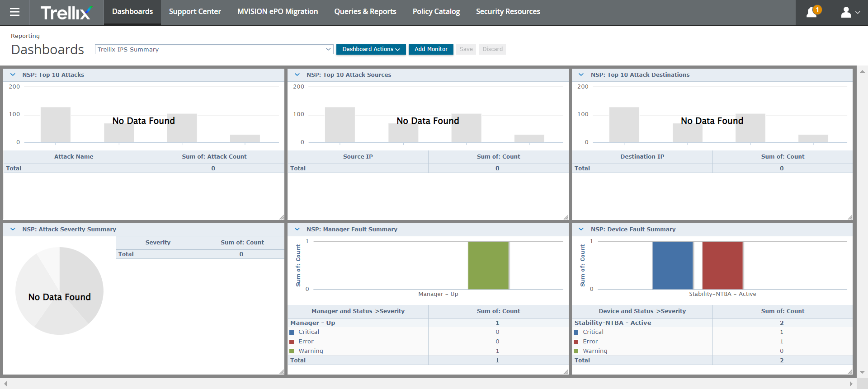Click the blue Stability-NTBA critical bar
Image resolution: width=868 pixels, height=389 pixels.
[673, 265]
